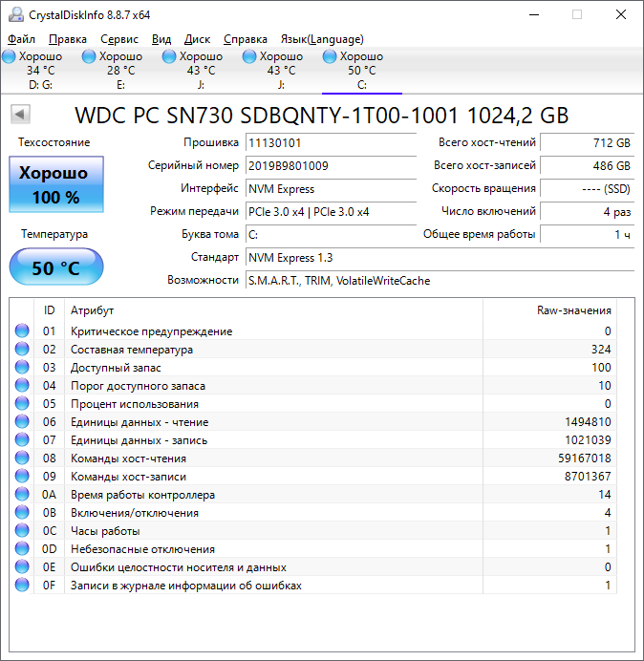The height and width of the screenshot is (661, 644).
Task: Select row Составная температура
Action: [x=313, y=349]
